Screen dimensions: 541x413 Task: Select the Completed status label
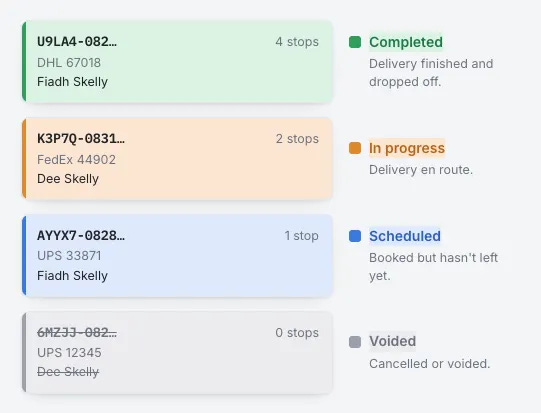point(406,42)
